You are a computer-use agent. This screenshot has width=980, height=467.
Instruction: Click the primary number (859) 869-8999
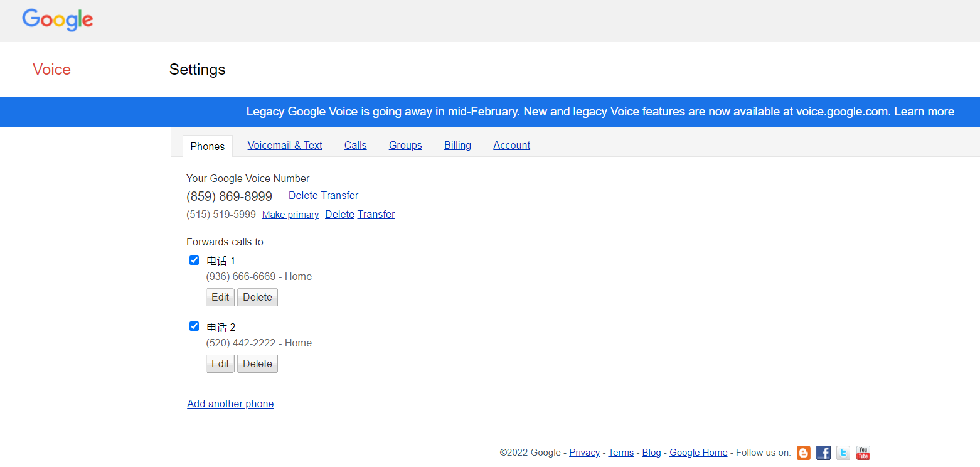229,196
